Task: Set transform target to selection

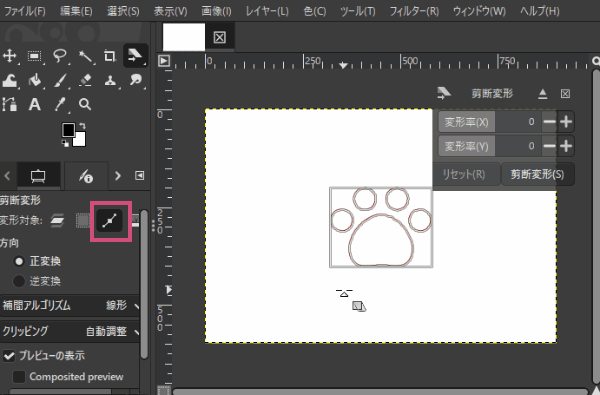Action: click(83, 221)
